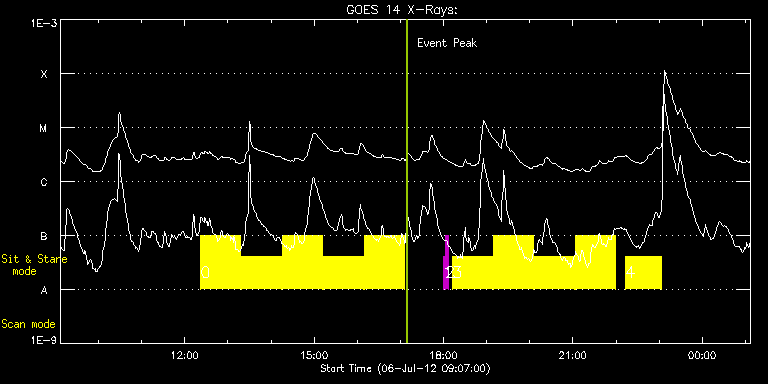Select the yellow block labeled 4
Screen dimensions: 768x384
pos(643,272)
